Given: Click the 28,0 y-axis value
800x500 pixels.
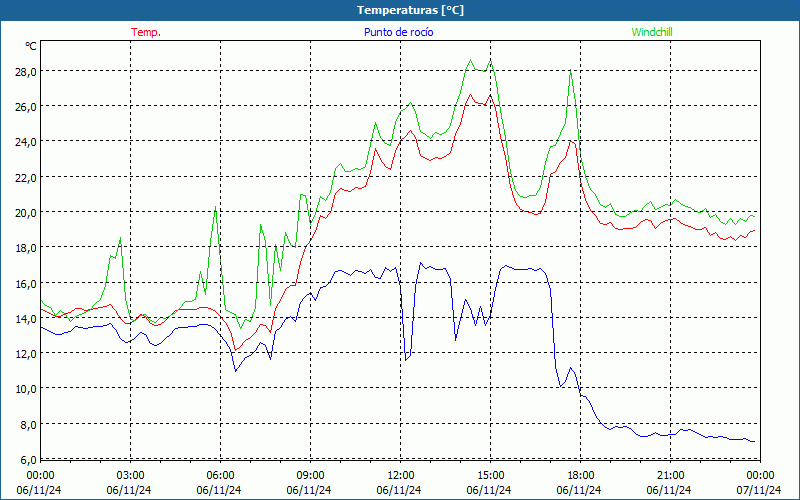Looking at the screenshot, I should 26,71.
